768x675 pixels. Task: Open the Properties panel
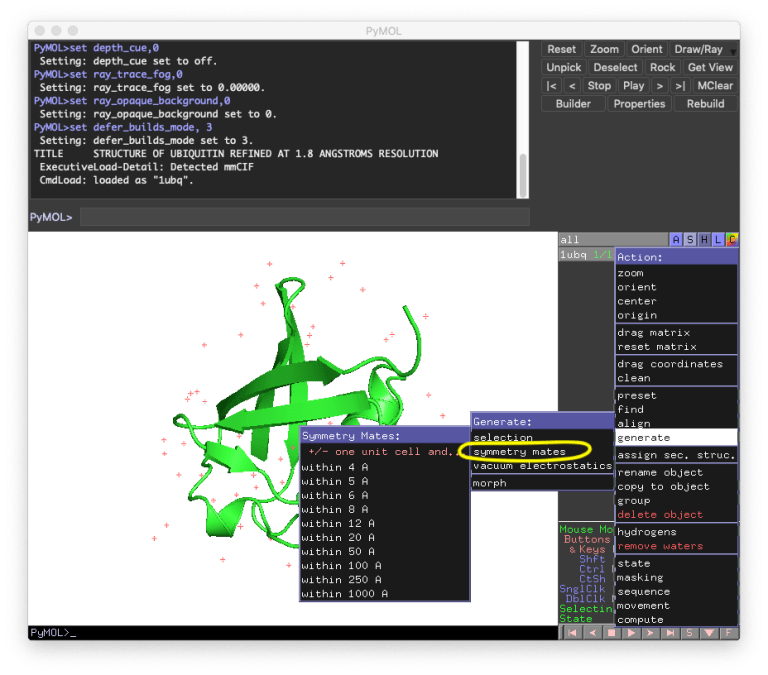639,104
